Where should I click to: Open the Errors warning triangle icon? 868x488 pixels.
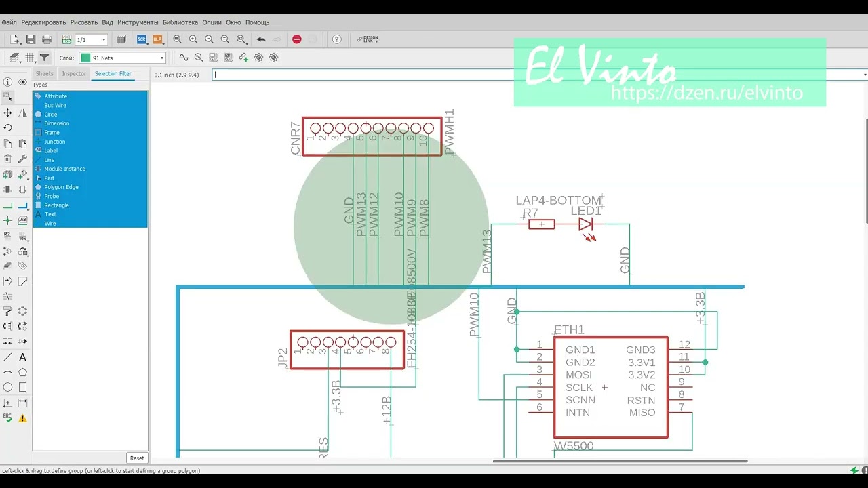click(x=22, y=418)
